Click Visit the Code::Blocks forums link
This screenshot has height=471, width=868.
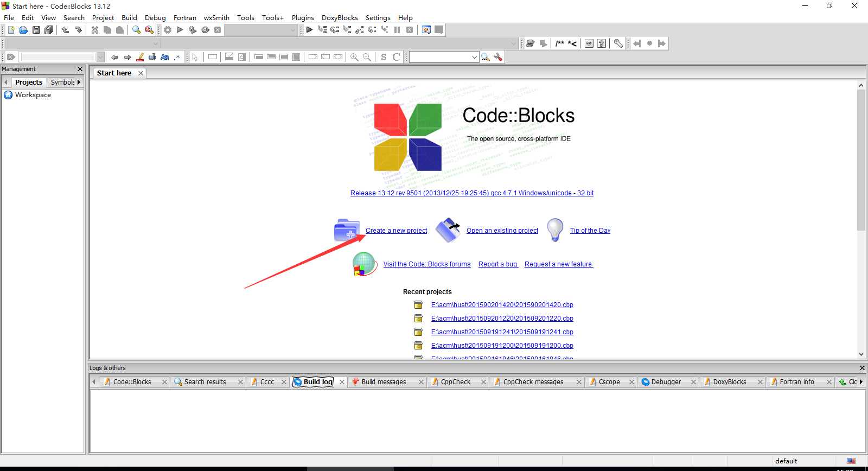click(427, 264)
